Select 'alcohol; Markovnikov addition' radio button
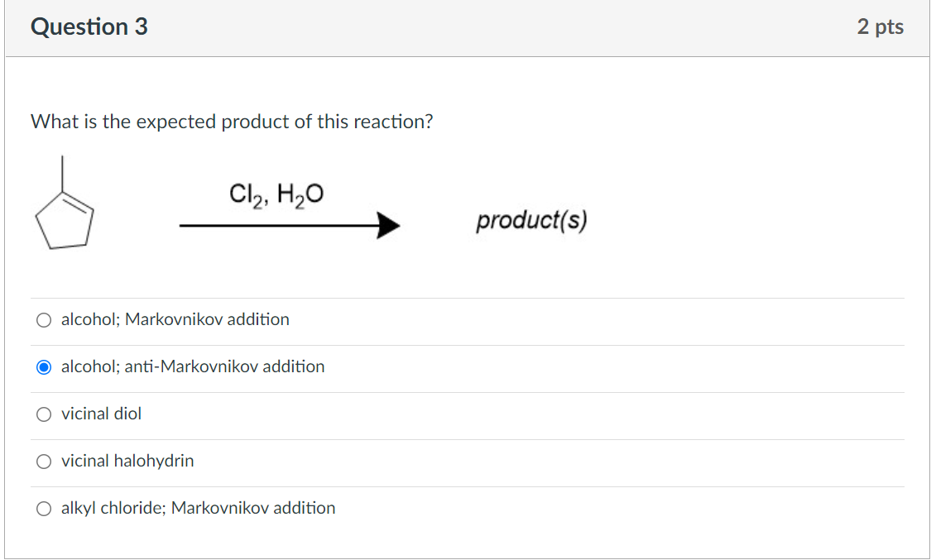 click(x=44, y=320)
